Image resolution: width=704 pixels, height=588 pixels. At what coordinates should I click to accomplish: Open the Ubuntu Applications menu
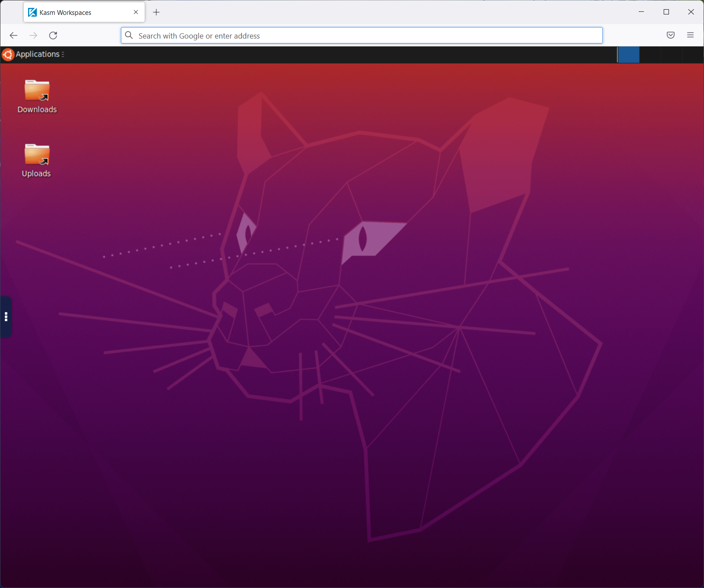tap(33, 54)
